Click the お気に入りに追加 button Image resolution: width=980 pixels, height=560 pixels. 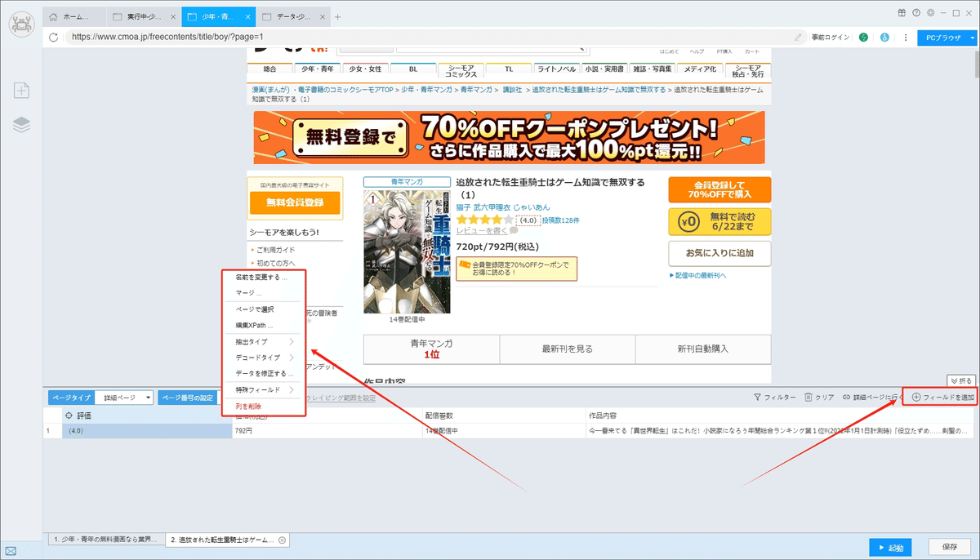719,253
